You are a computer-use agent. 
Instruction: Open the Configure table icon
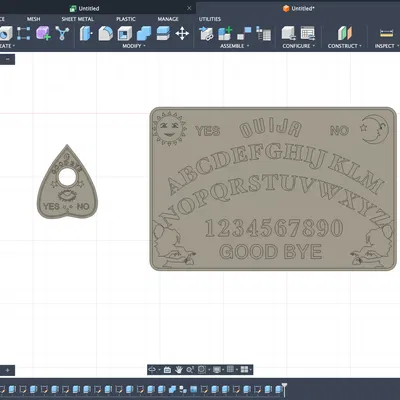[x=308, y=34]
